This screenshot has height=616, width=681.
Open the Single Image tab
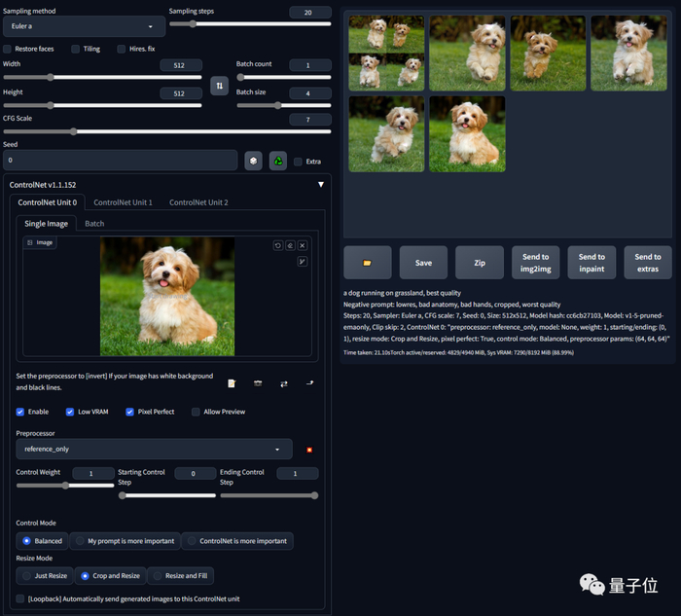pos(46,223)
